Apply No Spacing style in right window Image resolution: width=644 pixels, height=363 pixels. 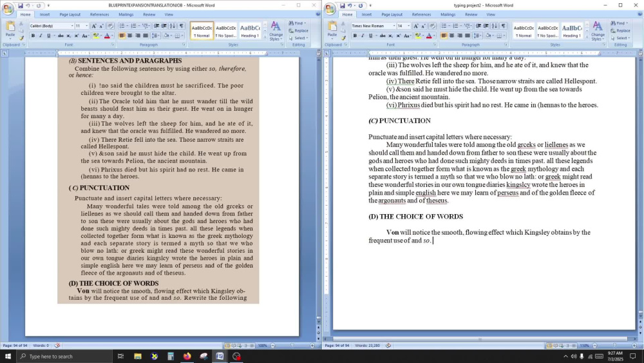548,31
